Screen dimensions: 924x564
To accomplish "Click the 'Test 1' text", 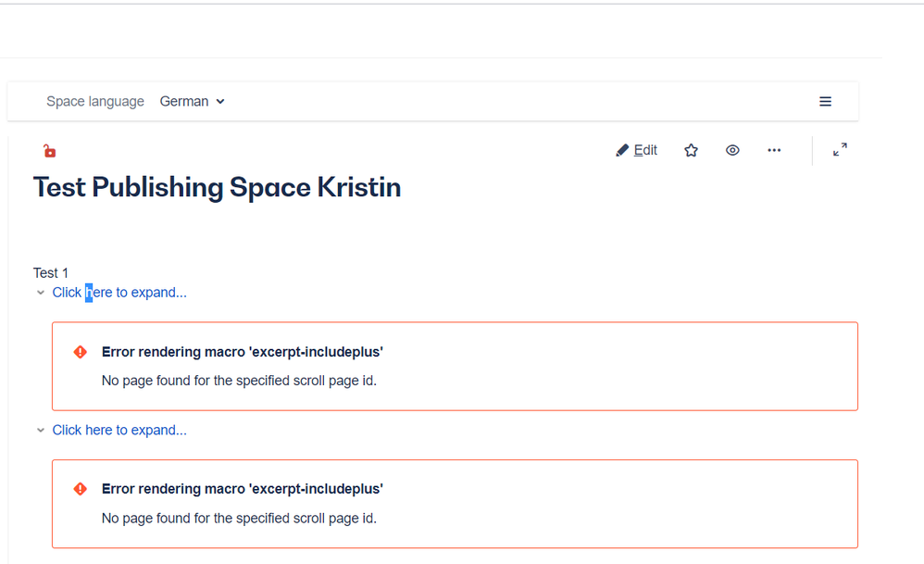I will tap(50, 272).
